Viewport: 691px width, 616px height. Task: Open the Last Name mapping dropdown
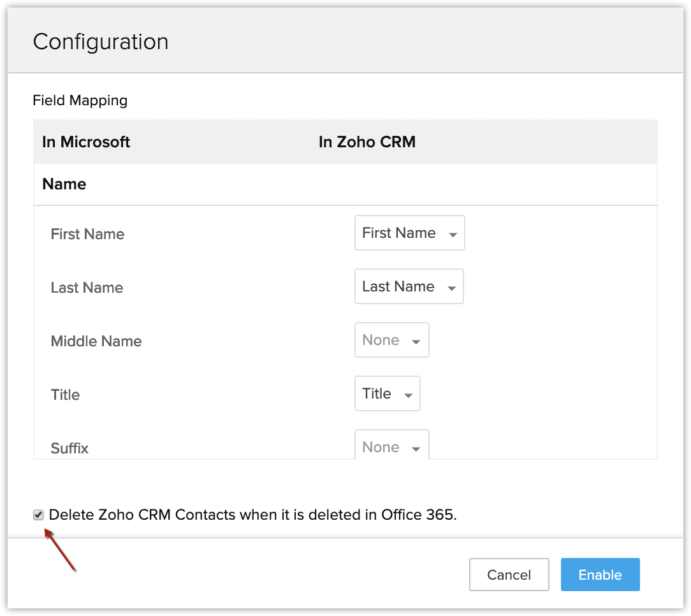409,287
